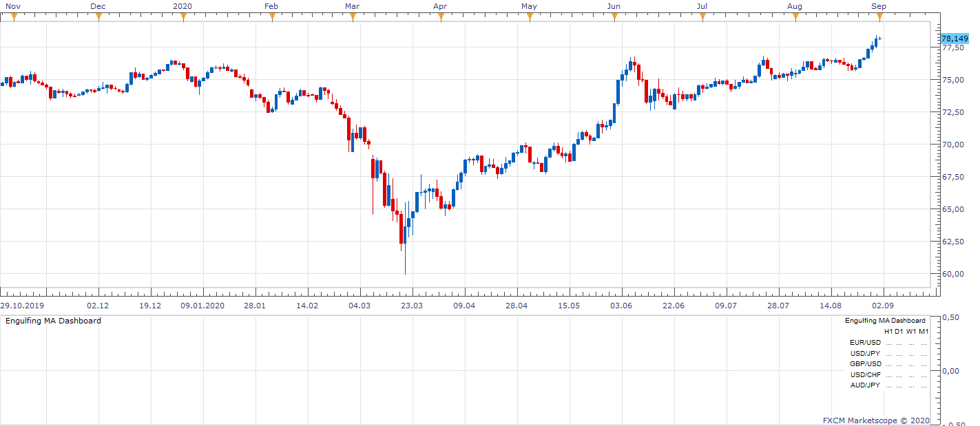Click the 02.09 date label
Image resolution: width=980 pixels, height=426 pixels.
(x=883, y=306)
